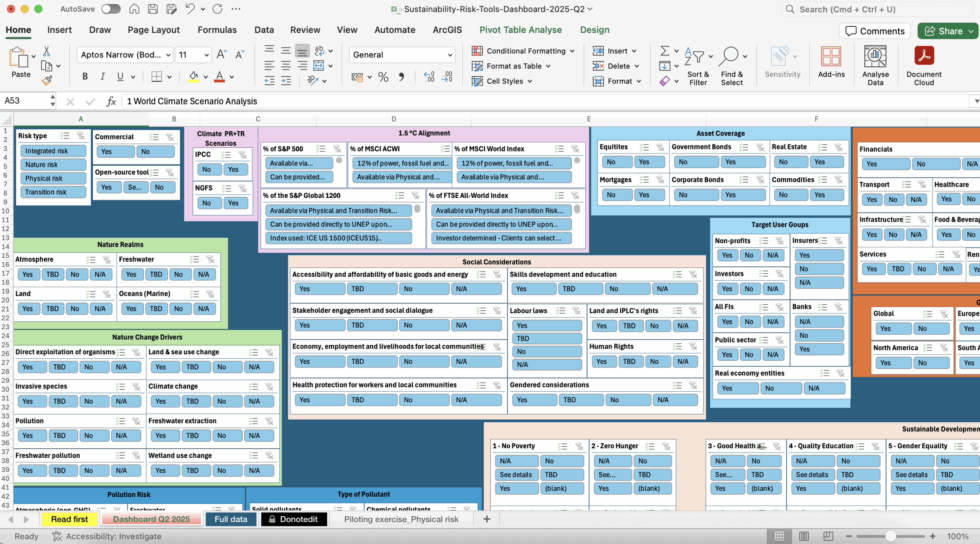Click the Increase Font Size icon
The image size is (980, 544).
(x=222, y=55)
